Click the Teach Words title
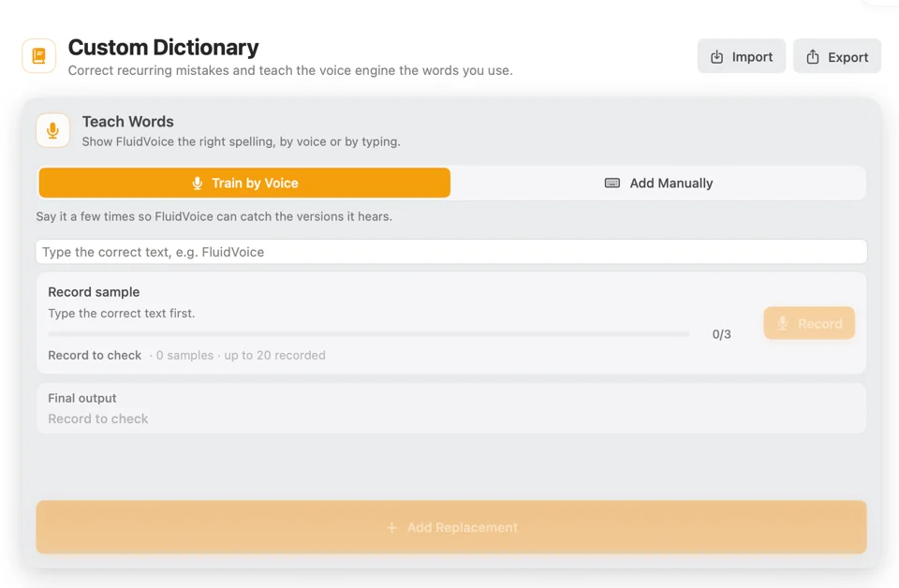899x588 pixels. click(x=128, y=122)
